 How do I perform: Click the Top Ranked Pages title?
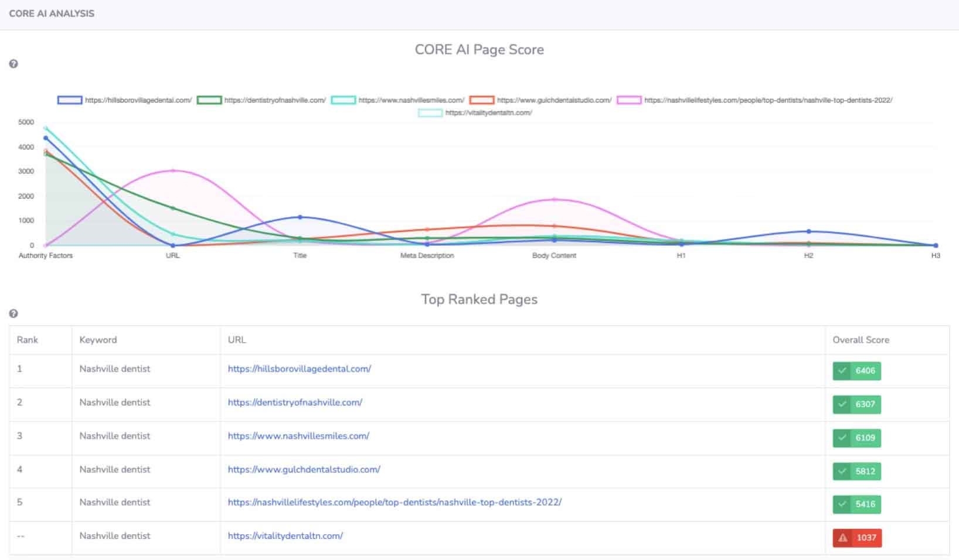[x=479, y=299]
